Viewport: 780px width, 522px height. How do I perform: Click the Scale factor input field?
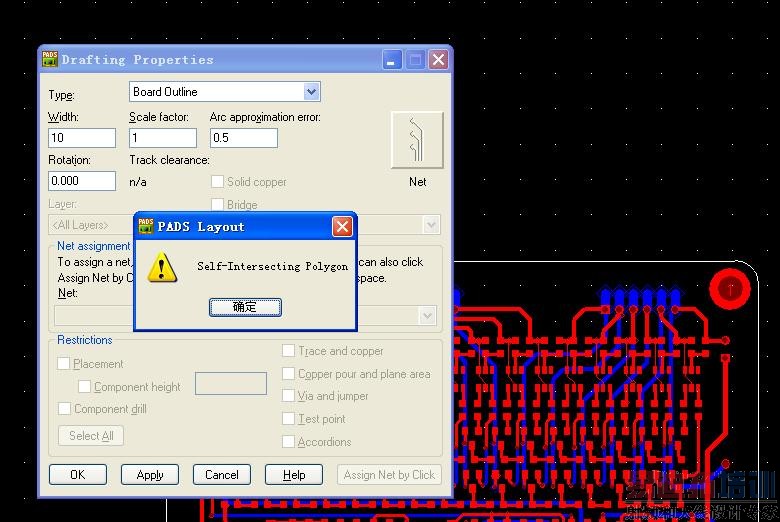(x=163, y=138)
